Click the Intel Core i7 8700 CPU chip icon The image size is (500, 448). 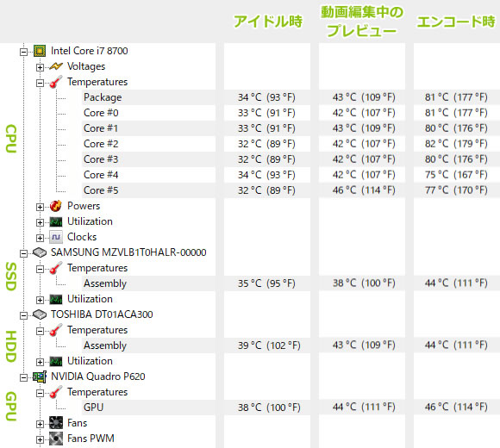click(x=40, y=51)
